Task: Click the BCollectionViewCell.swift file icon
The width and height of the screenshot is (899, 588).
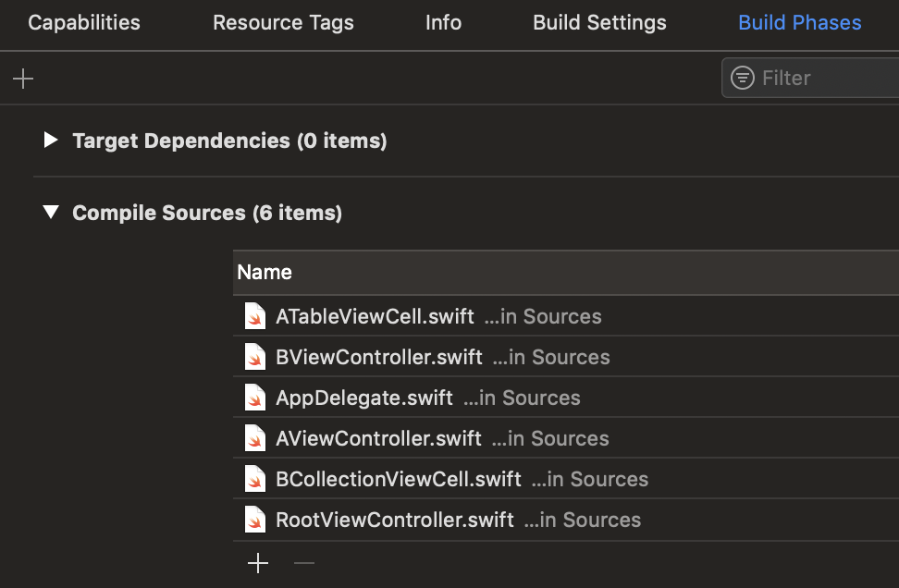Action: click(255, 479)
